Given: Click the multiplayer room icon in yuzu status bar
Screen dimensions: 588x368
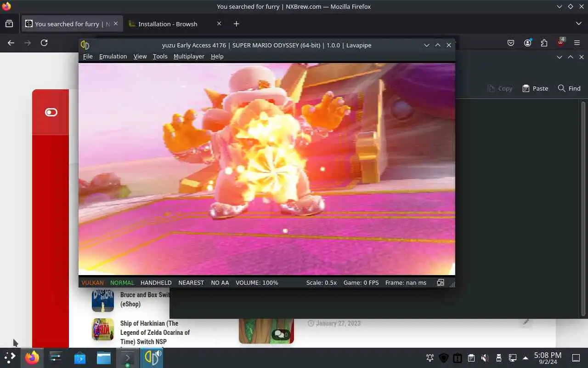Looking at the screenshot, I should (440, 282).
